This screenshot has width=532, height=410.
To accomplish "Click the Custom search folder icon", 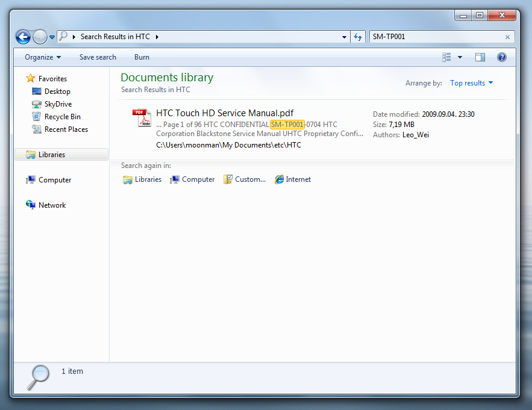I will tap(228, 179).
